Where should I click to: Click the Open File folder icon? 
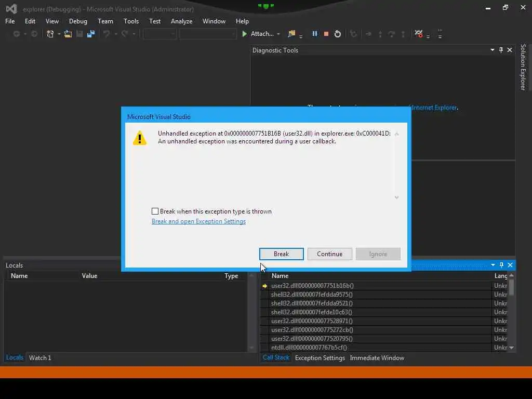coord(68,34)
